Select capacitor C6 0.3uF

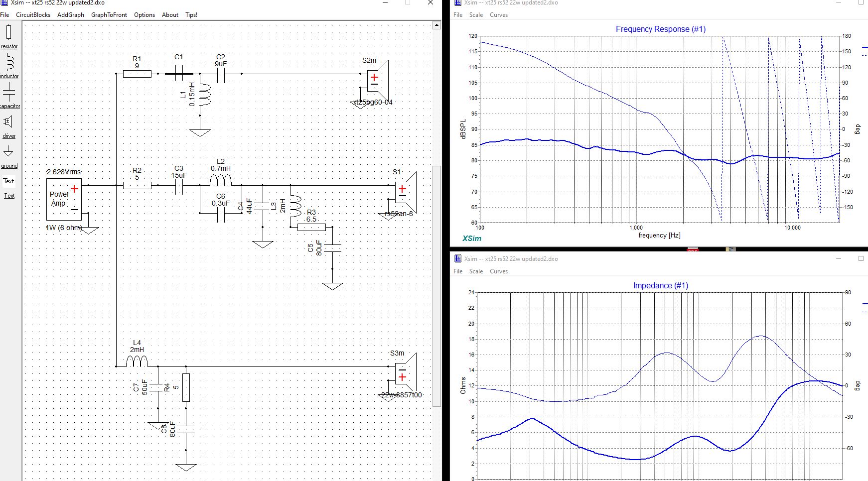221,214
